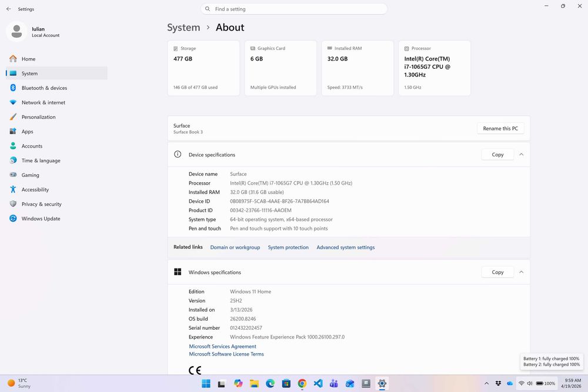Open Task View on the taskbar
This screenshot has height=392, width=588.
coord(222,383)
